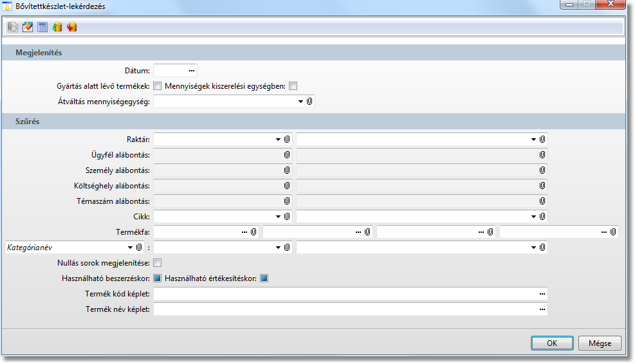Click ellipsis button of fourth Termékfa field
635x364 pixels.
point(604,232)
